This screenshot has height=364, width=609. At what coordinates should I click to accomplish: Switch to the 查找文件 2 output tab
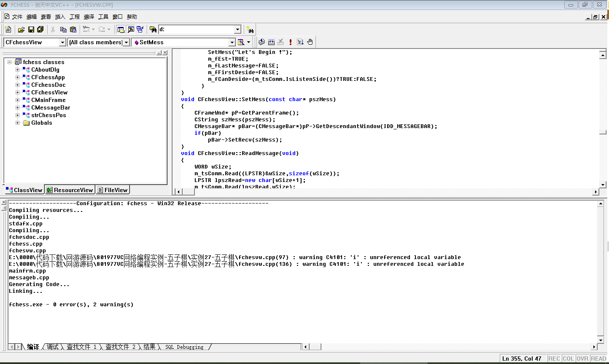pyautogui.click(x=121, y=347)
